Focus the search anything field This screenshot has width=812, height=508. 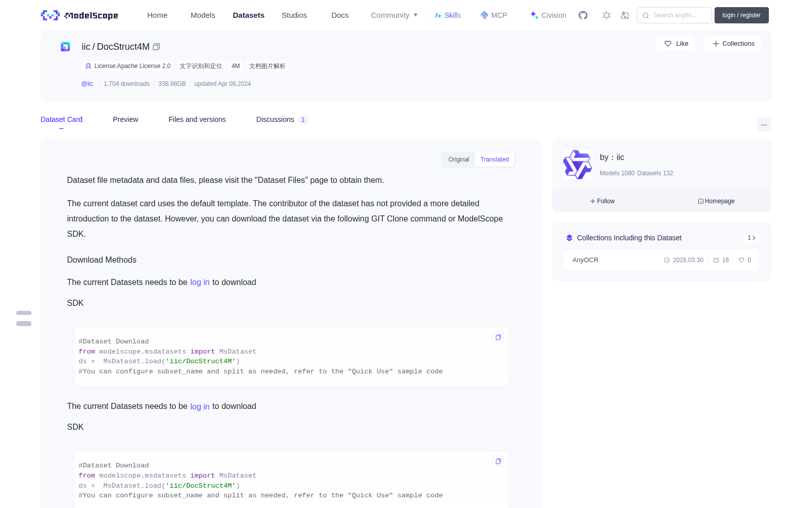(674, 15)
